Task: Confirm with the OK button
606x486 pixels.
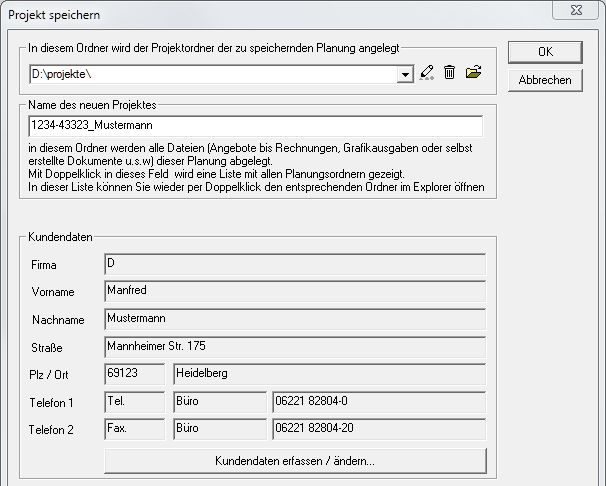Action: [545, 52]
